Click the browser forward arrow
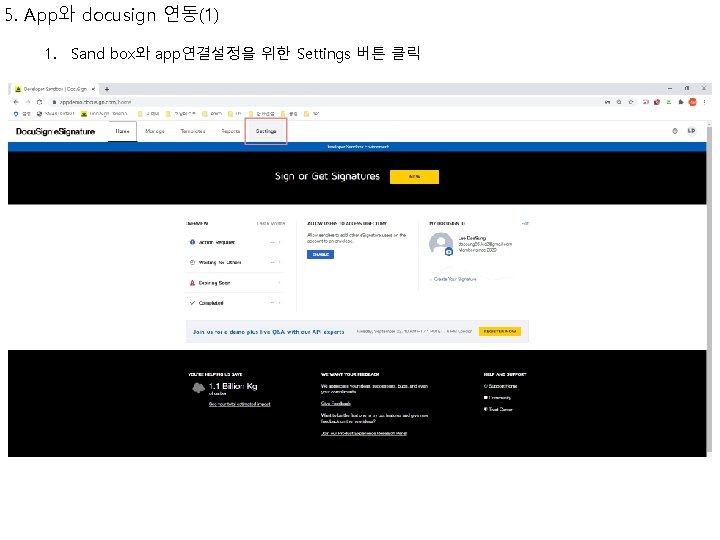720x540 pixels. coord(28,102)
